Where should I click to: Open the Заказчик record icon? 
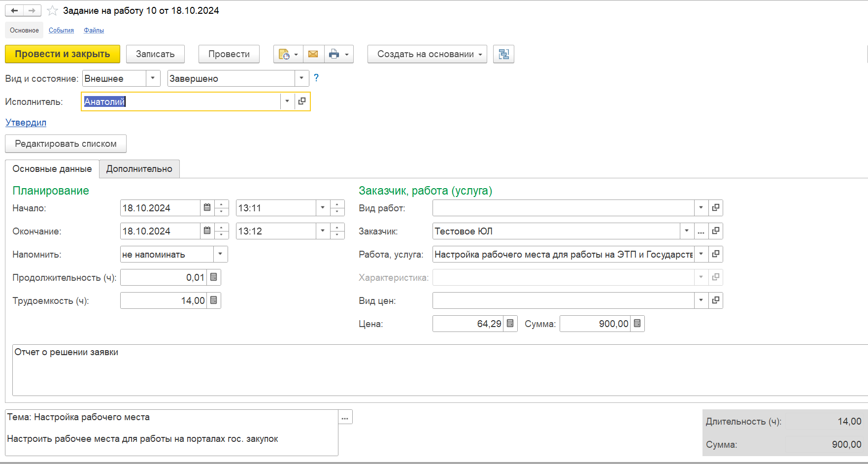click(716, 231)
